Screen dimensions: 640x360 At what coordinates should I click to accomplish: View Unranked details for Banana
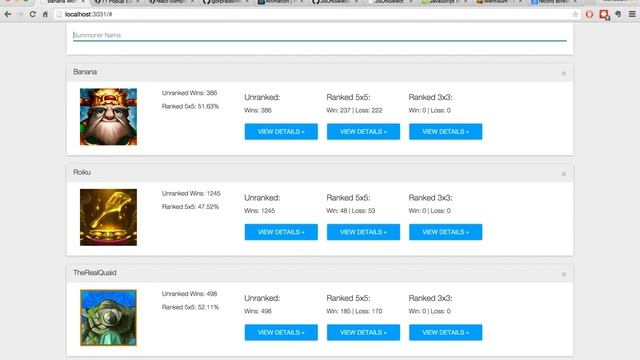pos(281,131)
